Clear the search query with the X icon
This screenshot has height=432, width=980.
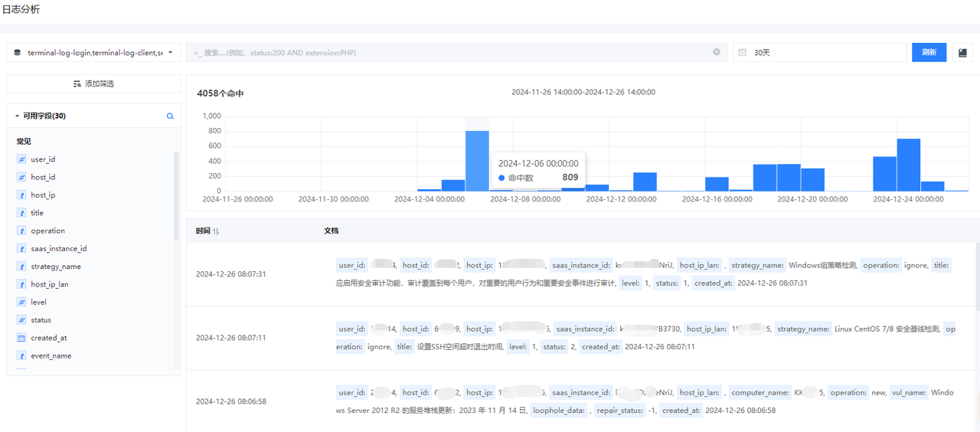(x=717, y=52)
